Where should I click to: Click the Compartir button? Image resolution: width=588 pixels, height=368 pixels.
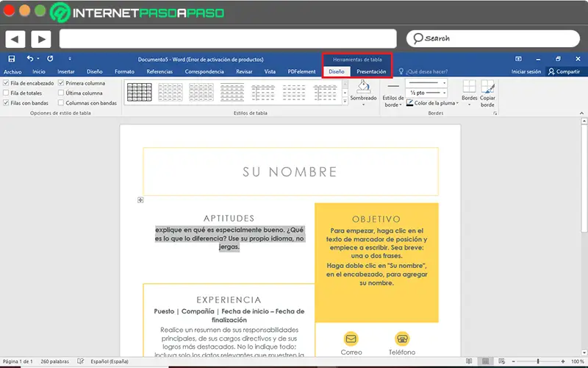tap(564, 71)
